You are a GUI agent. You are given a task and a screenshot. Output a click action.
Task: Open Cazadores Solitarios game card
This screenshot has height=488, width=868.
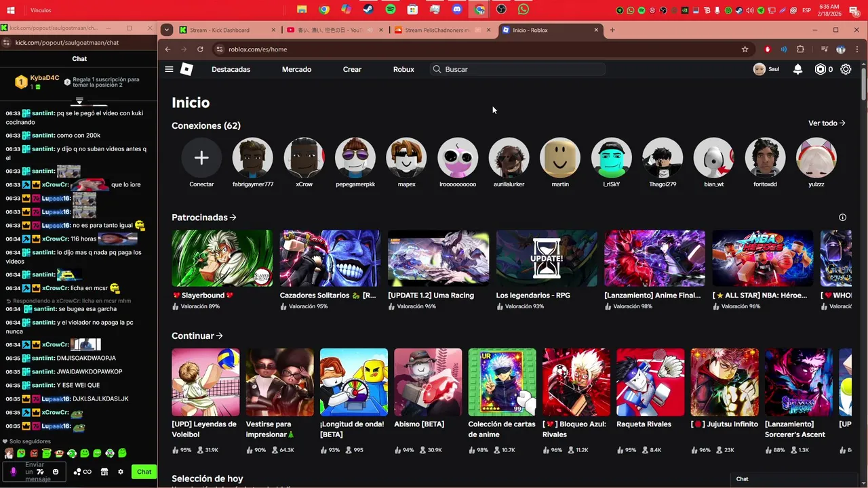coord(330,258)
